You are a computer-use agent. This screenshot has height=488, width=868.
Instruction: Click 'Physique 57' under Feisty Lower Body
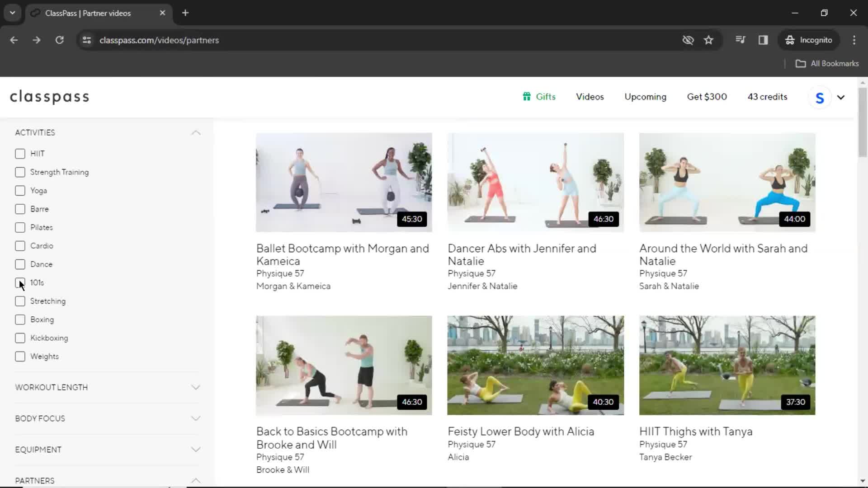click(472, 445)
